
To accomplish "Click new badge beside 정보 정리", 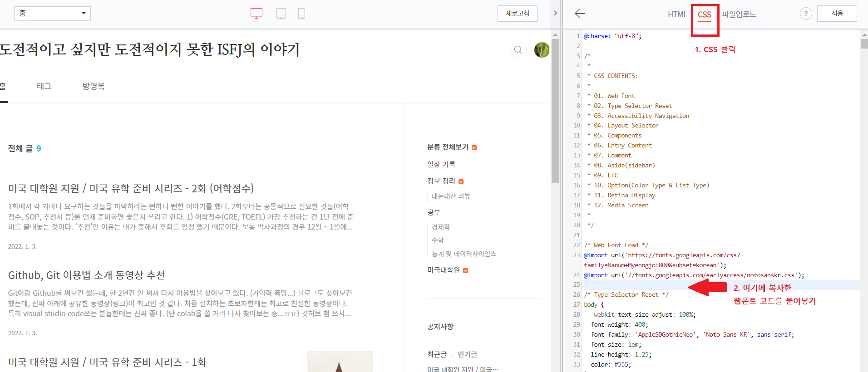I will coord(461,182).
